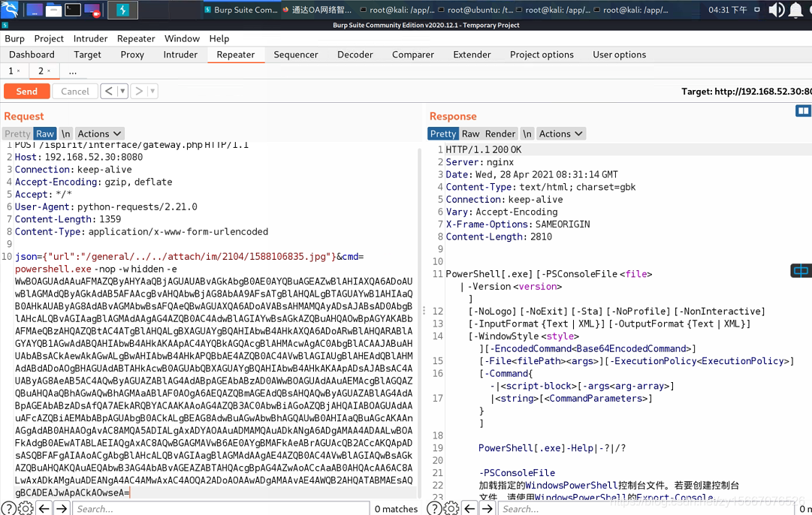Screen dimensions: 812x515
Task: Open the Repeater menu
Action: pyautogui.click(x=136, y=39)
